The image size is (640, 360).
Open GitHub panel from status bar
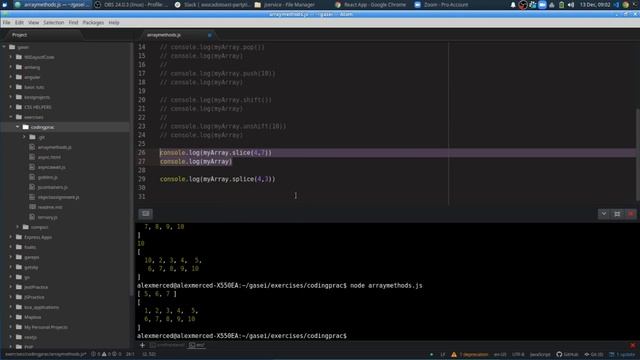coord(567,354)
